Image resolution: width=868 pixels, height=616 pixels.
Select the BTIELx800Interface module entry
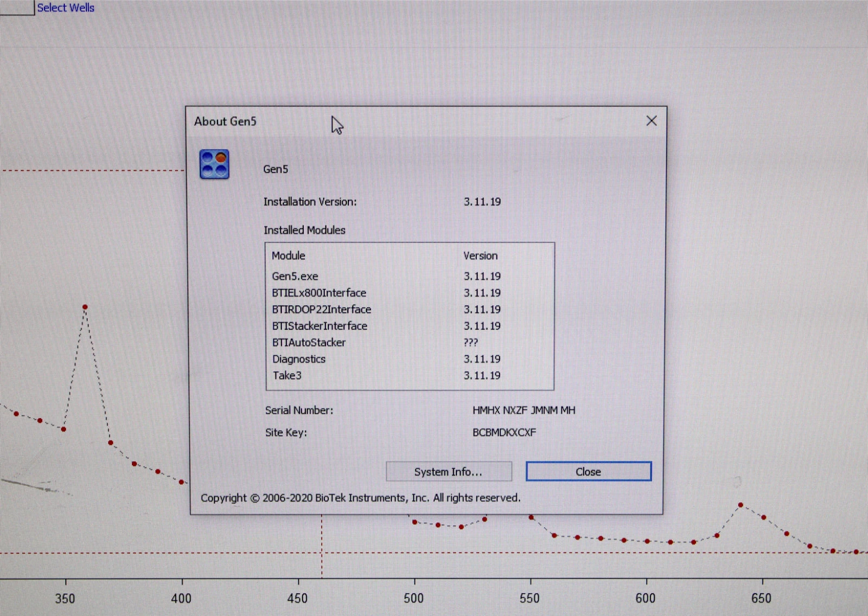(319, 293)
